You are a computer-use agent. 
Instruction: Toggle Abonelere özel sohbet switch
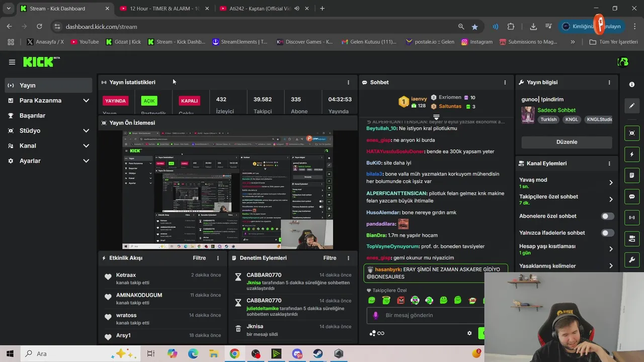[x=608, y=216]
